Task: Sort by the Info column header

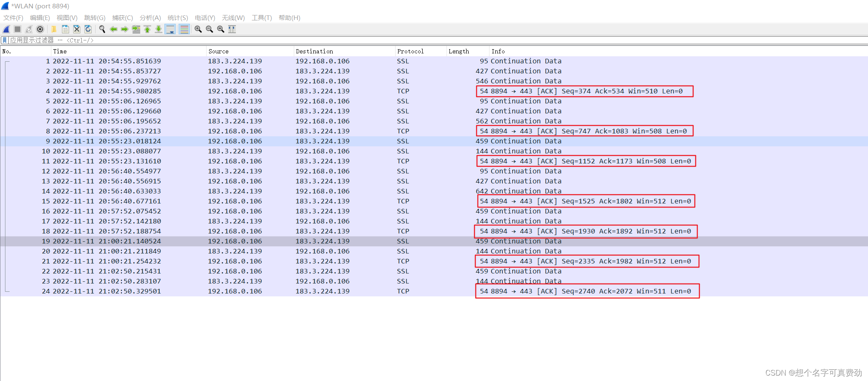Action: click(x=679, y=51)
